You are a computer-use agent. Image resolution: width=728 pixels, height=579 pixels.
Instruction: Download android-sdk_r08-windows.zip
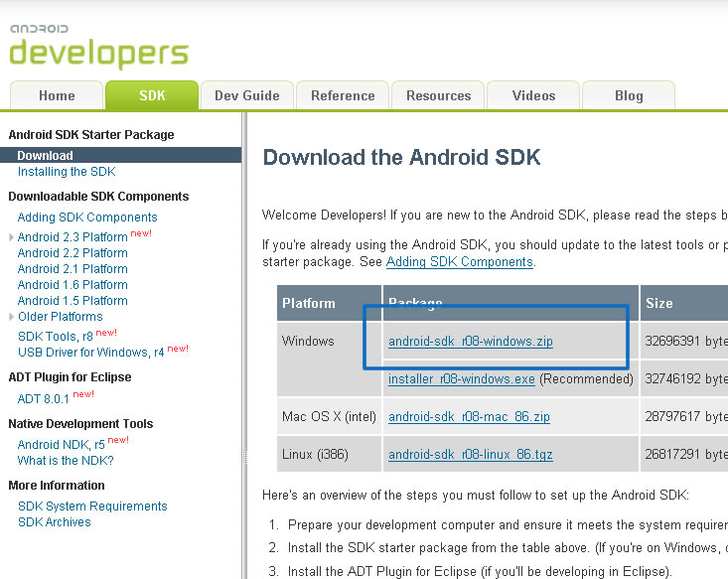click(471, 342)
